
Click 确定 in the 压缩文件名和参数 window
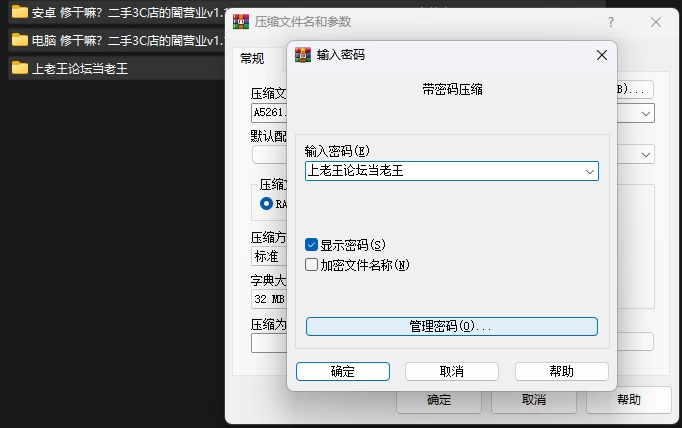tap(439, 400)
